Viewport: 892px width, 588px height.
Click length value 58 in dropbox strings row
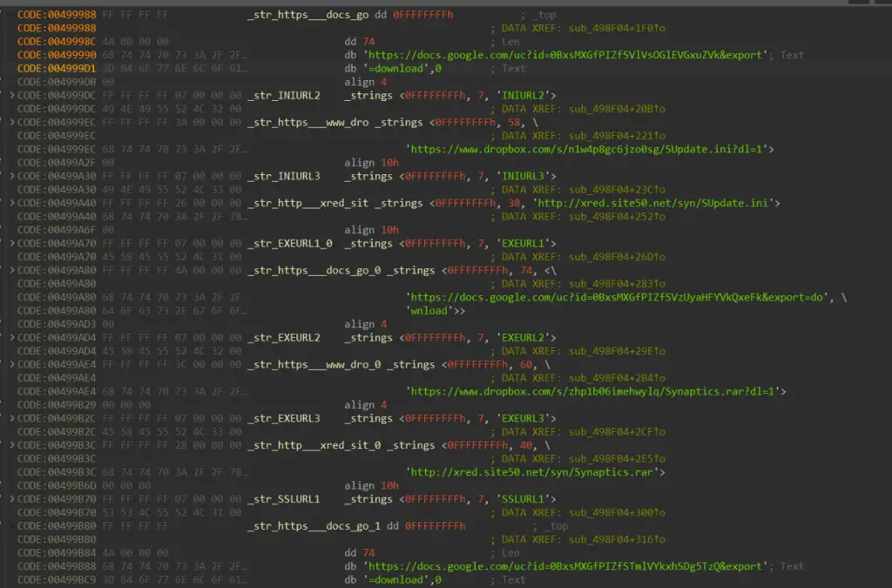coord(514,122)
